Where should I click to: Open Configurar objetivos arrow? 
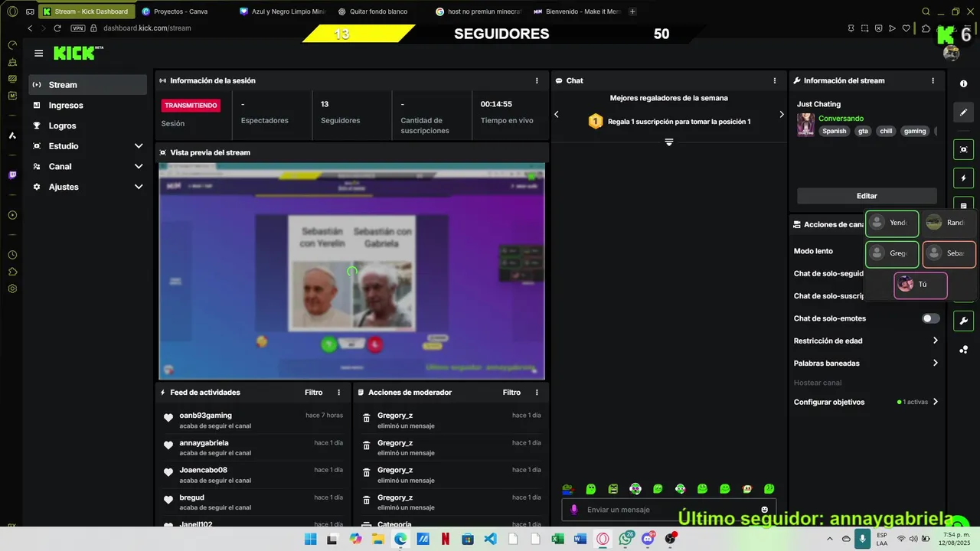[x=935, y=402]
